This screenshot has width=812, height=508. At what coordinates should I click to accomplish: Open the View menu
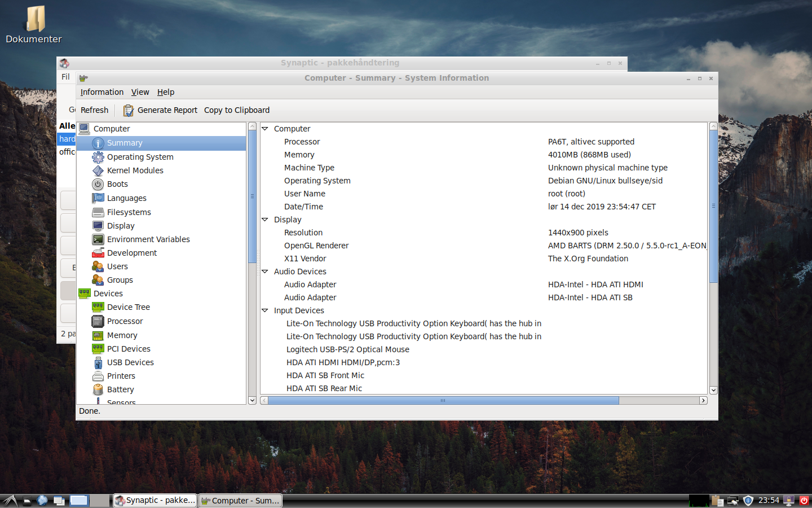(140, 92)
